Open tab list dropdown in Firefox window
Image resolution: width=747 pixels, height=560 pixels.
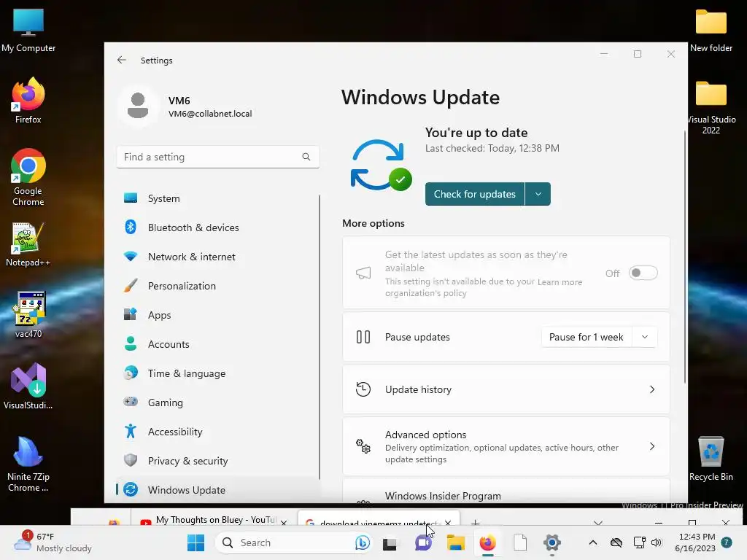point(598,522)
